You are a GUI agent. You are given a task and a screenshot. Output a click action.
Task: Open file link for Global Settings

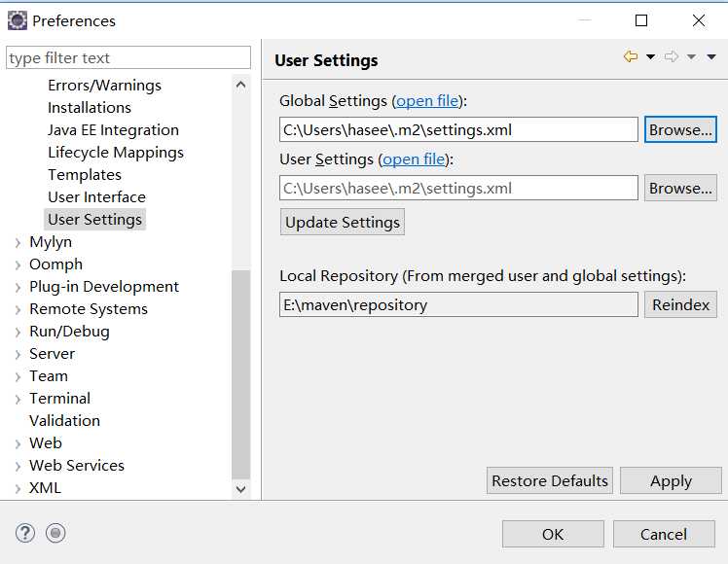(427, 101)
